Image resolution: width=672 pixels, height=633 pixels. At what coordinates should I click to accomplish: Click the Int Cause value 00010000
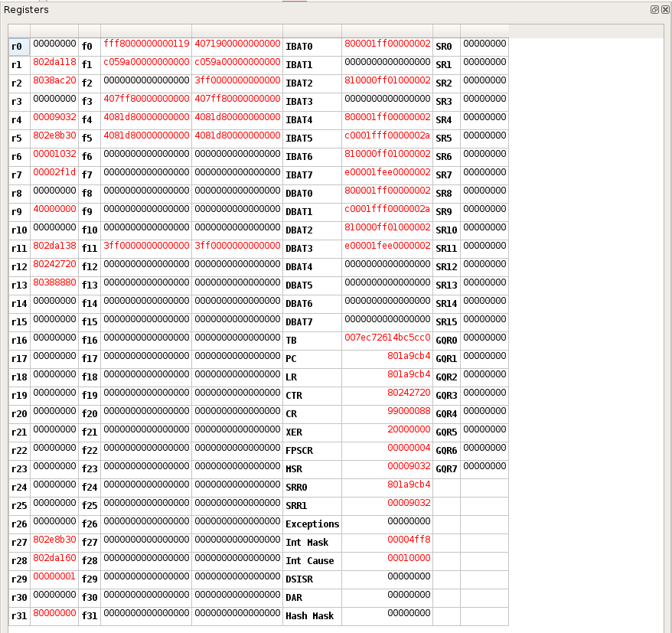[x=409, y=558]
